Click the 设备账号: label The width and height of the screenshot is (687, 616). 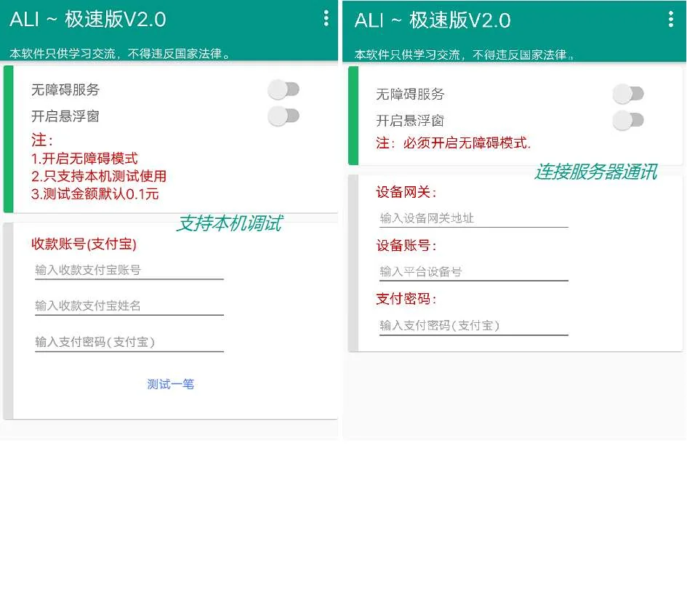[x=406, y=246]
